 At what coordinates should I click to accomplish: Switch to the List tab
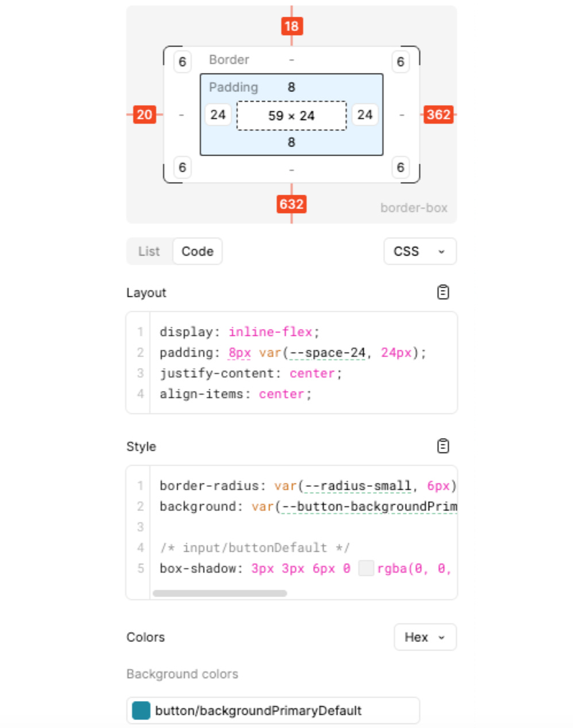149,251
